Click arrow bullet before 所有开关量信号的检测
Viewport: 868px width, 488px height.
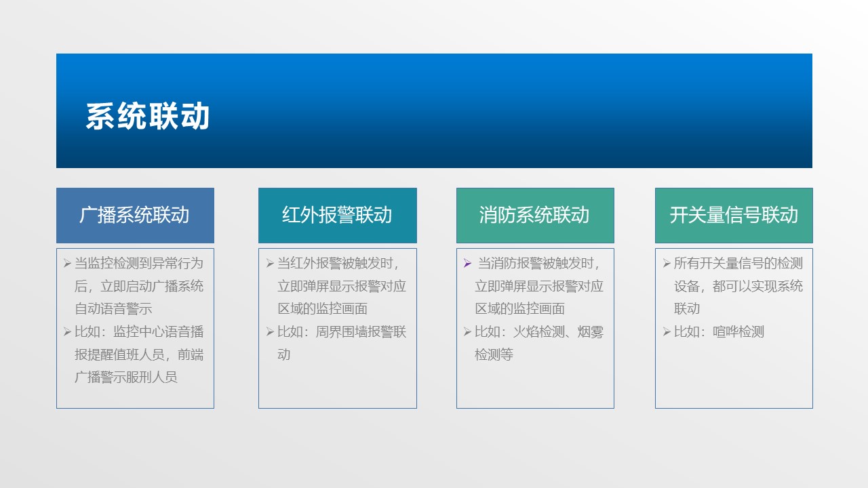point(667,264)
